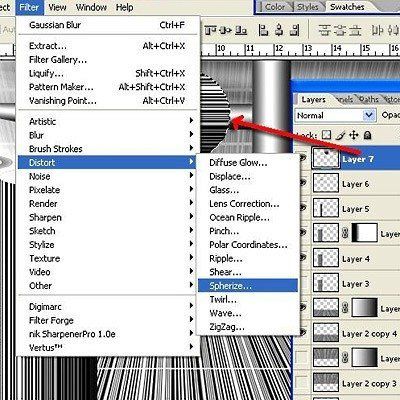The height and width of the screenshot is (400, 400).
Task: Click the black-to-white layer mask below Layer 5
Action: (364, 232)
